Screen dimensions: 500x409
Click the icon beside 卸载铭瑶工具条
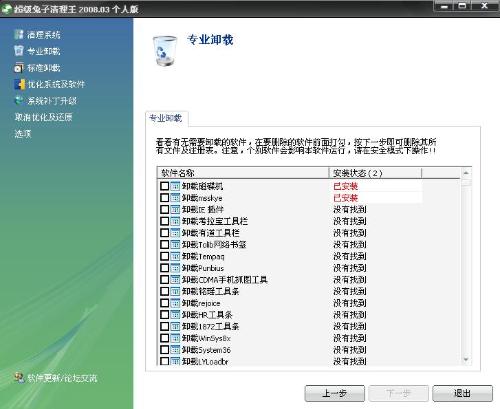click(175, 291)
